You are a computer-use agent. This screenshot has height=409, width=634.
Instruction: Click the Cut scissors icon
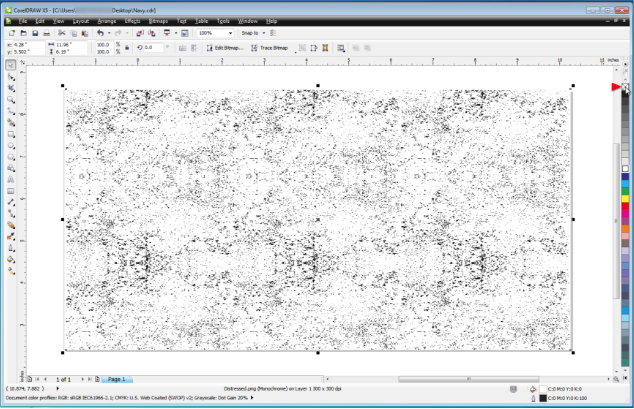tap(62, 33)
